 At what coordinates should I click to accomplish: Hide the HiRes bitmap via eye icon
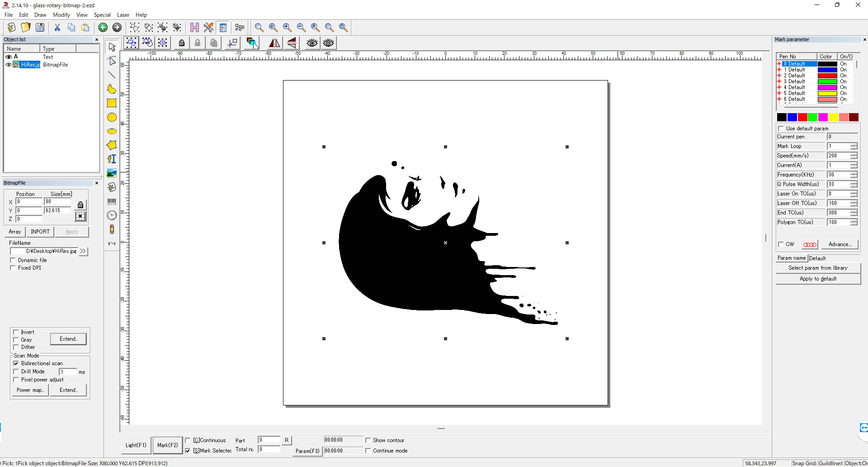[x=9, y=65]
